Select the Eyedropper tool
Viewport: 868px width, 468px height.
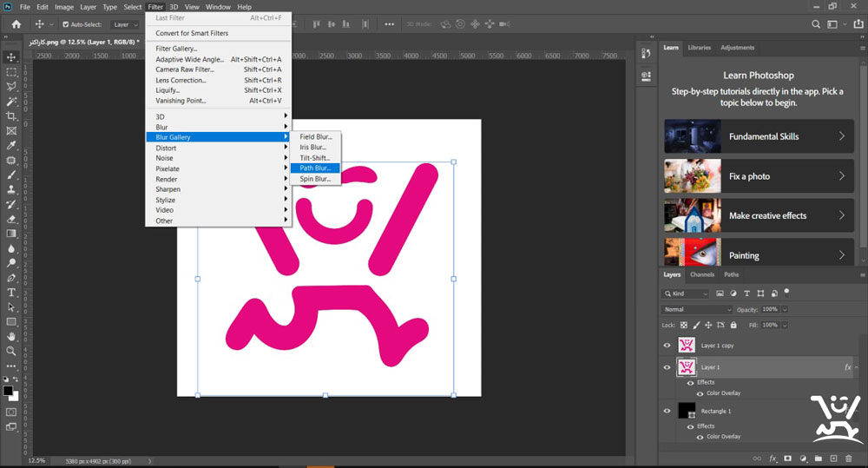point(11,145)
